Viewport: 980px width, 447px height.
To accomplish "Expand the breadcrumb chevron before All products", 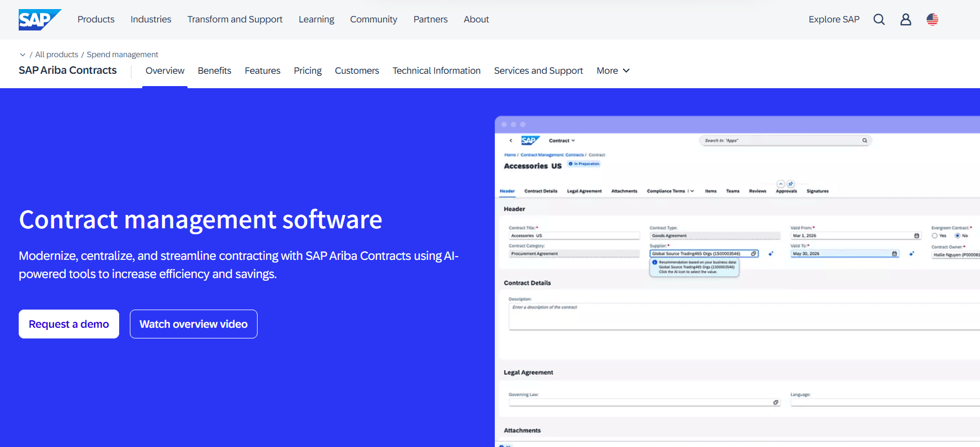I will [22, 55].
